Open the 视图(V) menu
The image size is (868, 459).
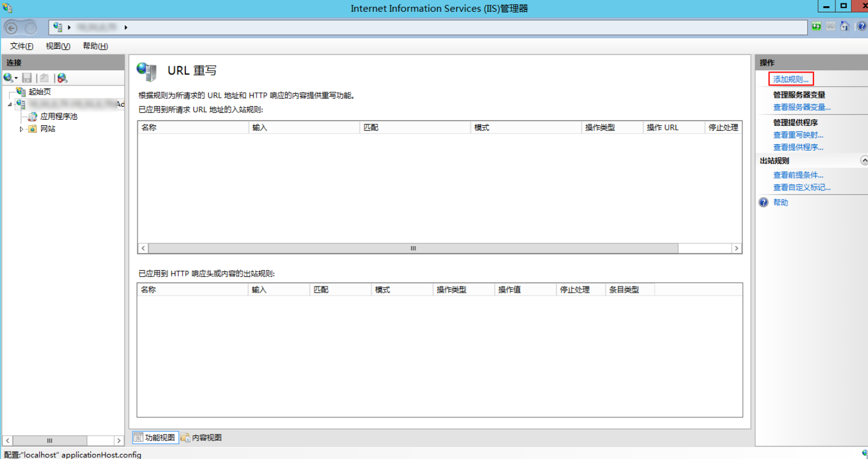(58, 46)
